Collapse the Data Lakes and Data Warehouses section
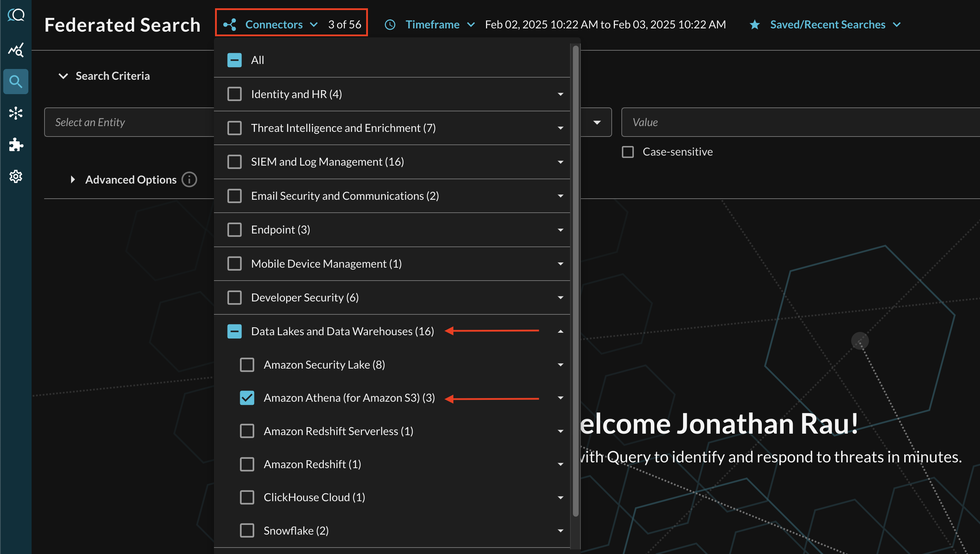The width and height of the screenshot is (980, 554). point(561,331)
